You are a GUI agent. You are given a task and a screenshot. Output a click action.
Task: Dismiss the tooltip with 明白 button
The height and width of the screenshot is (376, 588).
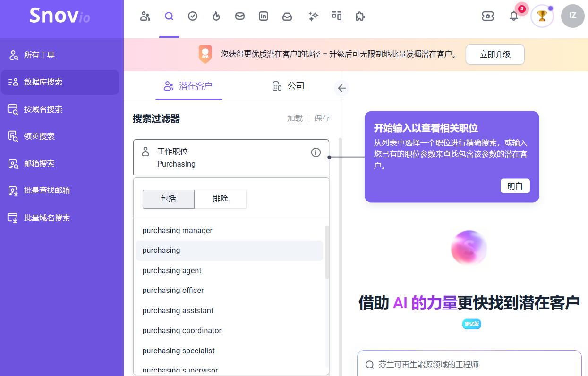(x=515, y=186)
